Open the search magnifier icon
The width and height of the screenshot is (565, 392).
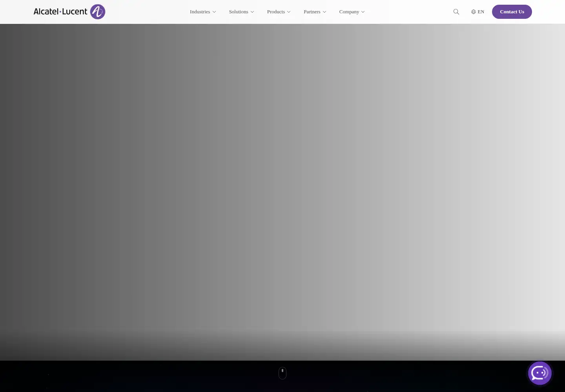[x=456, y=12]
